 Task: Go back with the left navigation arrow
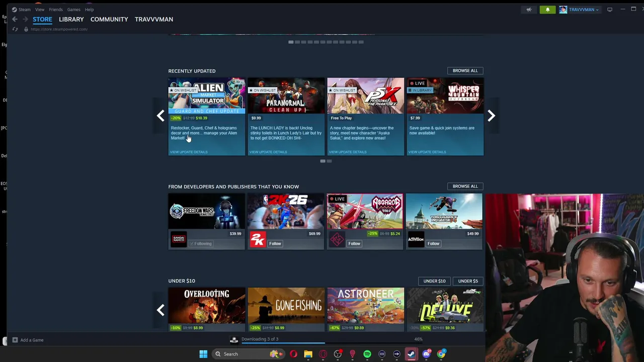[15, 19]
